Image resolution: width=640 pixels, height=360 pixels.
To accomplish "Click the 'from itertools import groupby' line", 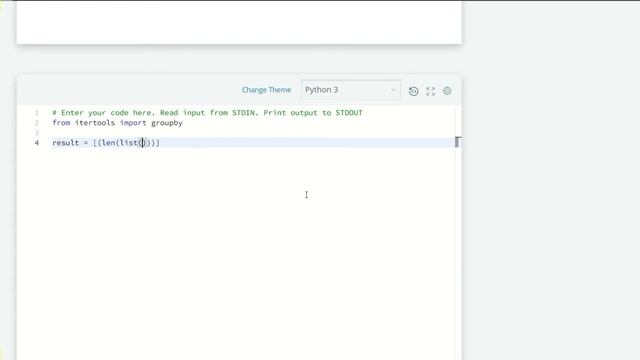I will click(117, 123).
